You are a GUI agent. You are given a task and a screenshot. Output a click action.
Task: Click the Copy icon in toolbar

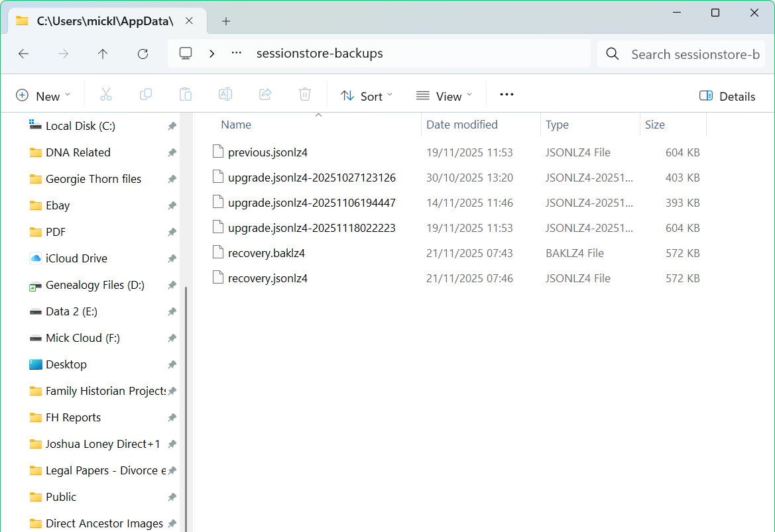coord(146,95)
